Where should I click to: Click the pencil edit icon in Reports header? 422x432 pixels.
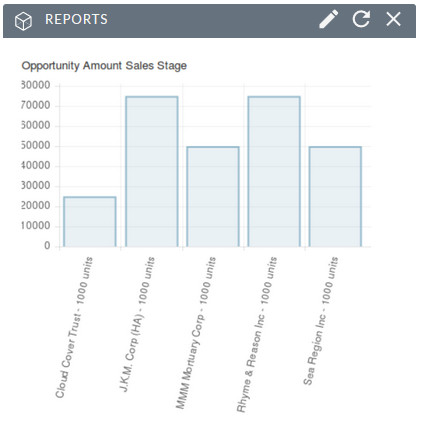tap(329, 19)
